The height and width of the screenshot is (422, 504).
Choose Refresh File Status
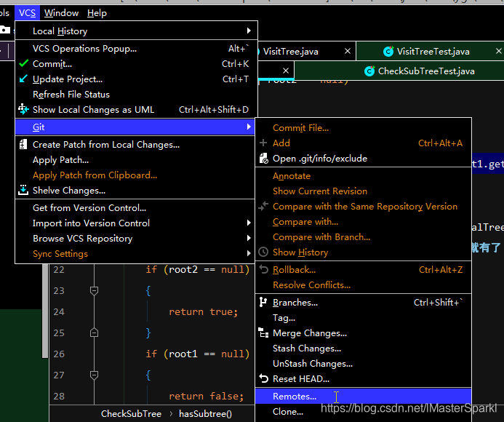point(136,95)
